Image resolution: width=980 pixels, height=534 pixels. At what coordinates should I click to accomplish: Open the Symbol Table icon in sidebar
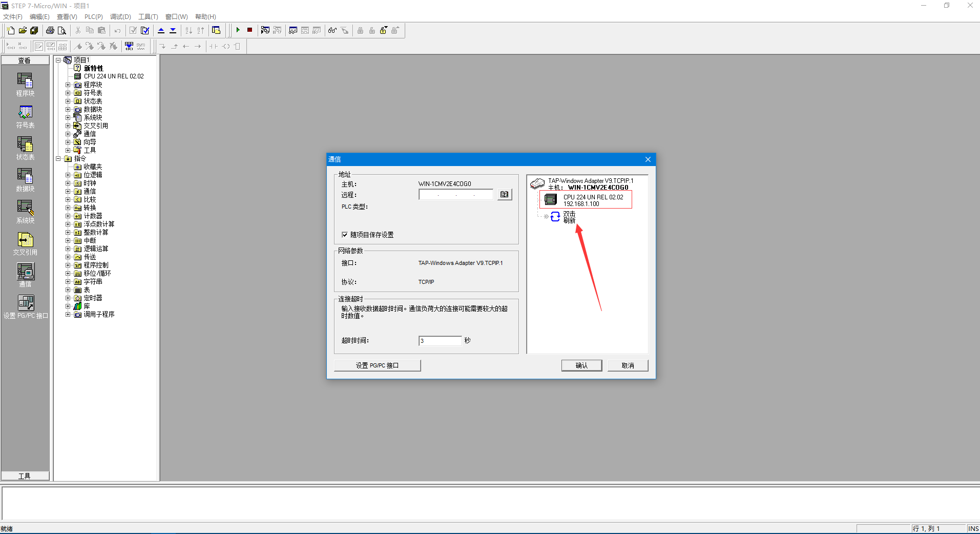25,116
